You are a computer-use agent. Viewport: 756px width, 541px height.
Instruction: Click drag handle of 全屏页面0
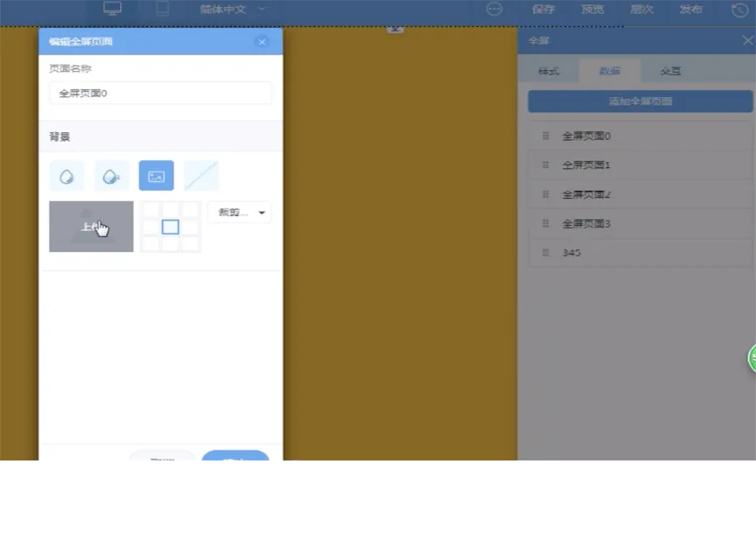(546, 136)
